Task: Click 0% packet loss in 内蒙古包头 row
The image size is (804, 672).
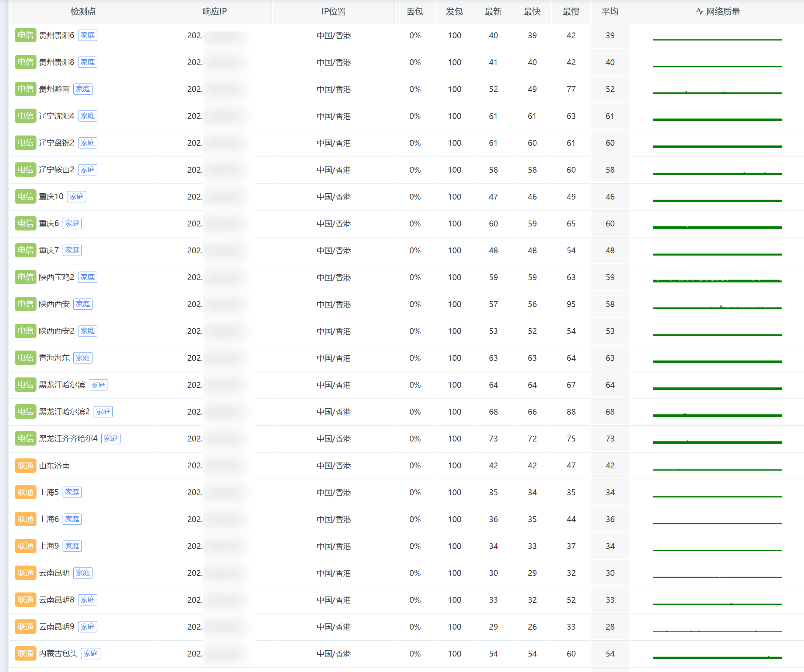Action: pos(415,654)
